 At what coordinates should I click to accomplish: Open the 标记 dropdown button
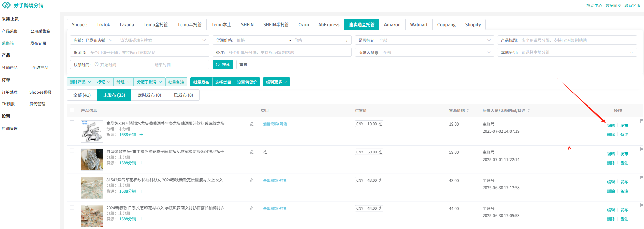point(104,82)
